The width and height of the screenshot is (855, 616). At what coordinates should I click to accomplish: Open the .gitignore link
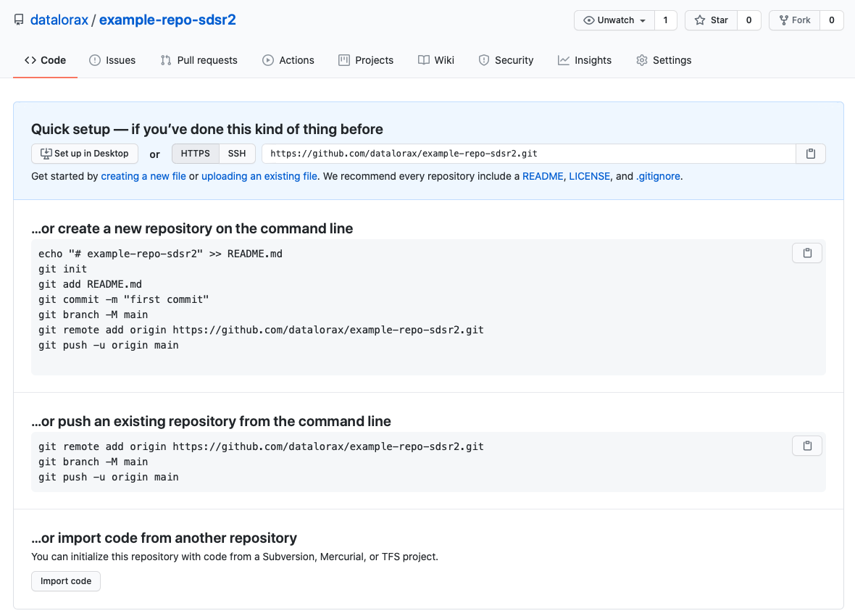(658, 176)
